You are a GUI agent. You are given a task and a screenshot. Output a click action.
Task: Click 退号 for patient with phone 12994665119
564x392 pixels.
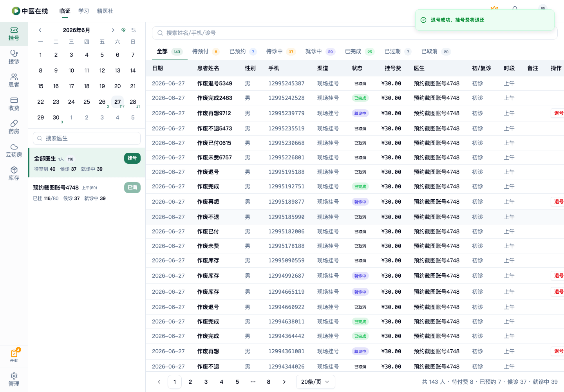[558, 292]
